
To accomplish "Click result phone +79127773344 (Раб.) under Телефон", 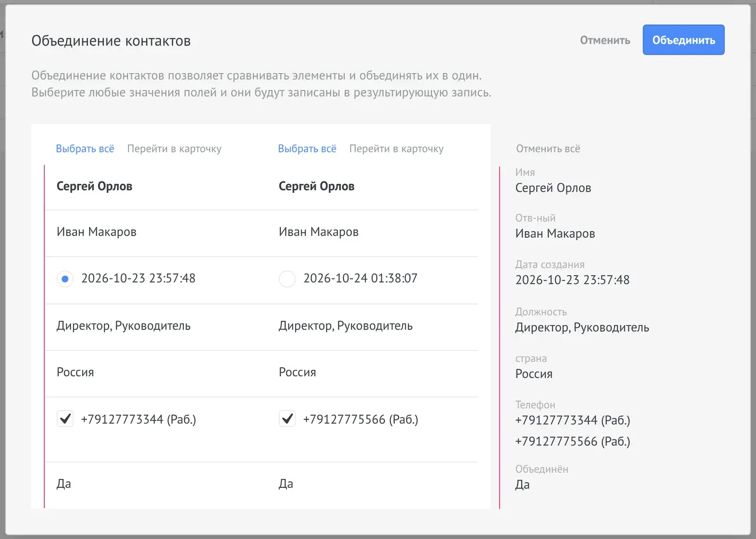I will [573, 420].
